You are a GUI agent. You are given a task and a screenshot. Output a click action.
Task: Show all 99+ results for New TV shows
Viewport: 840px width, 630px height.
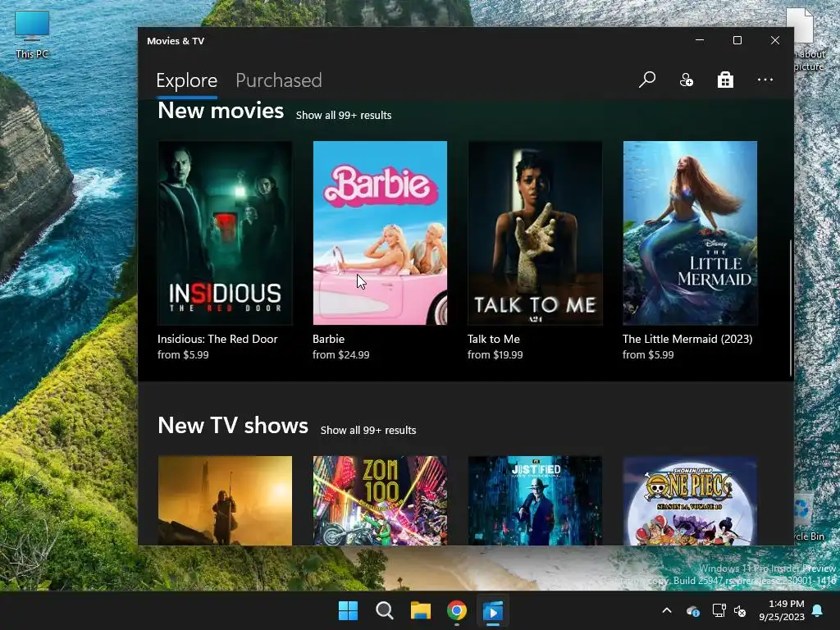pos(368,430)
